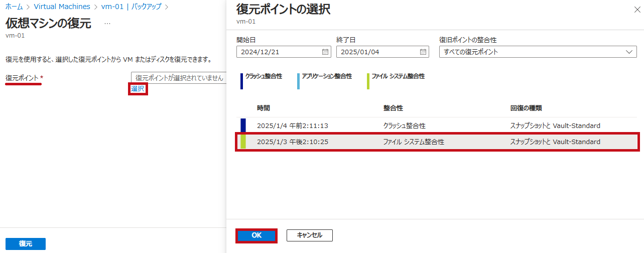Click the ファイル システム整合性 cell in second row
644x253 pixels.
pos(414,142)
